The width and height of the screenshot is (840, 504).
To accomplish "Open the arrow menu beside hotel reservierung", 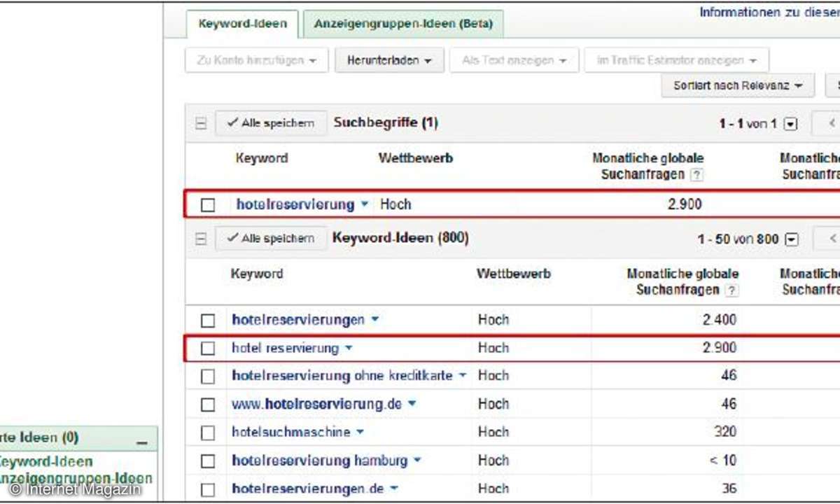I will (x=349, y=348).
